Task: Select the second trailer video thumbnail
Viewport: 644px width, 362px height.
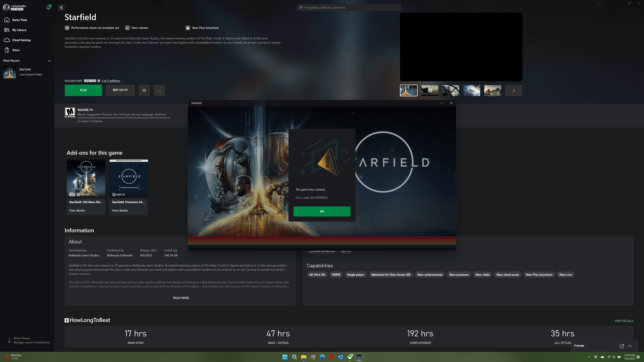Action: pyautogui.click(x=430, y=90)
